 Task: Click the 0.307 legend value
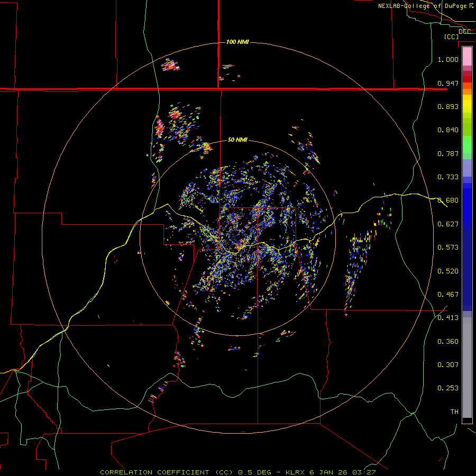448,365
